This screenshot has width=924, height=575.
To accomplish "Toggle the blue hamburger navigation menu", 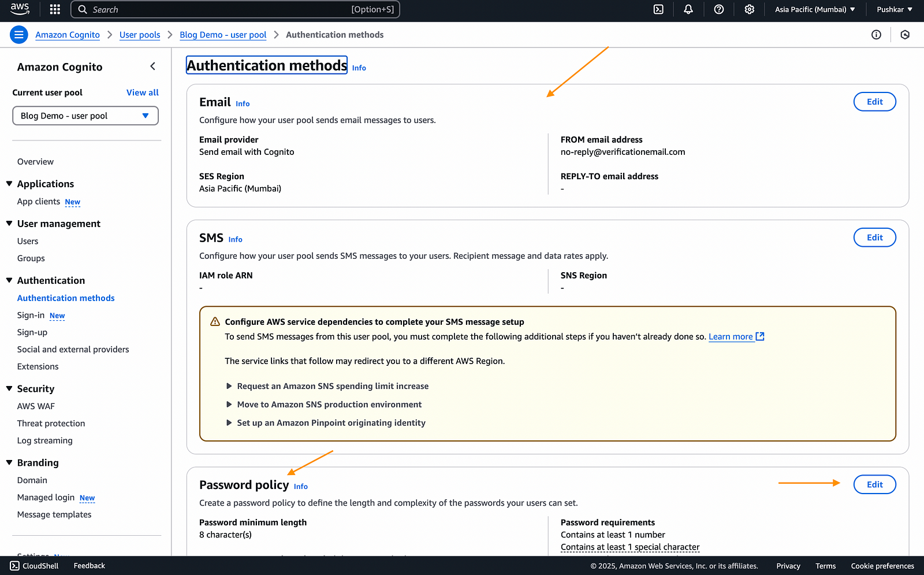I will coord(19,35).
